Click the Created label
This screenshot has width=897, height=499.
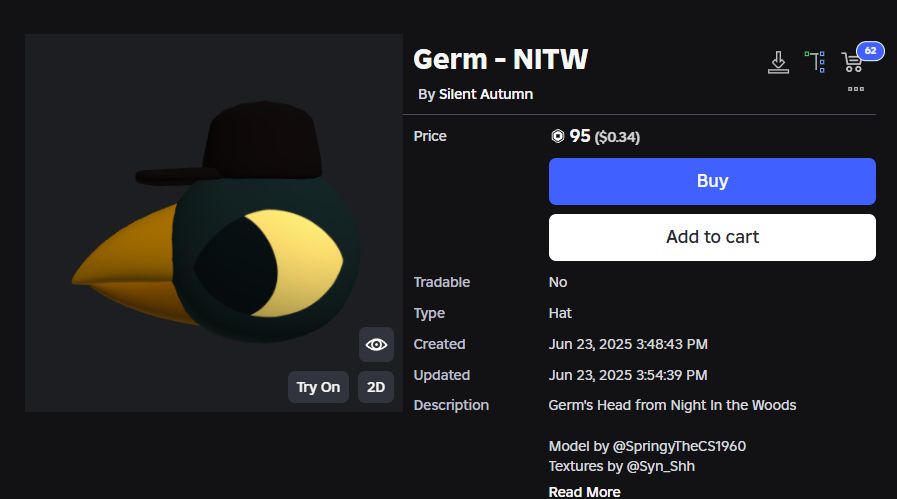point(439,344)
